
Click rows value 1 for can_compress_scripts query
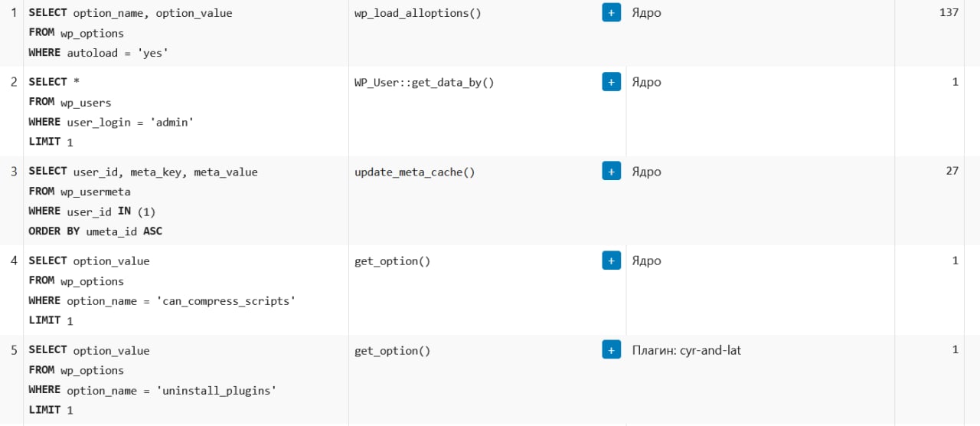(x=955, y=261)
